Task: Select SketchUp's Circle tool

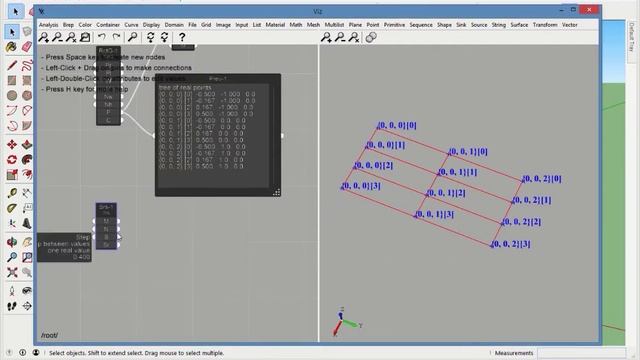Action: pos(12,96)
